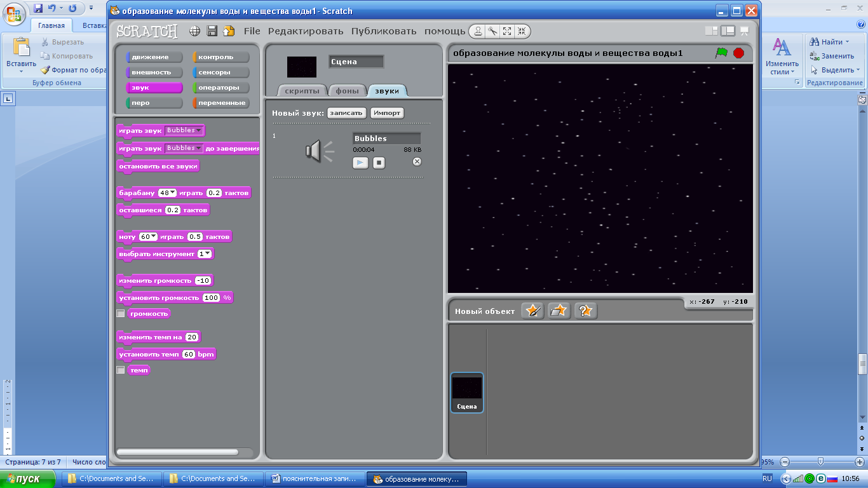The height and width of the screenshot is (488, 868).
Task: Open the Редактировать menu
Action: [306, 31]
